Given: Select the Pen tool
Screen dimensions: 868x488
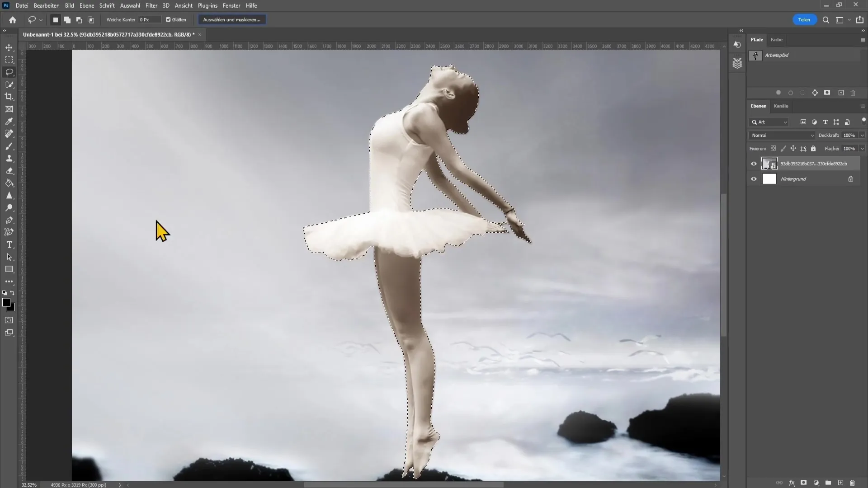Looking at the screenshot, I should [9, 220].
